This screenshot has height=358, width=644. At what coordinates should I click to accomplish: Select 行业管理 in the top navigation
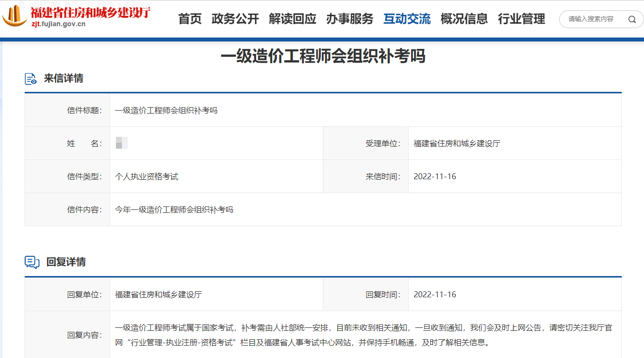coord(522,19)
